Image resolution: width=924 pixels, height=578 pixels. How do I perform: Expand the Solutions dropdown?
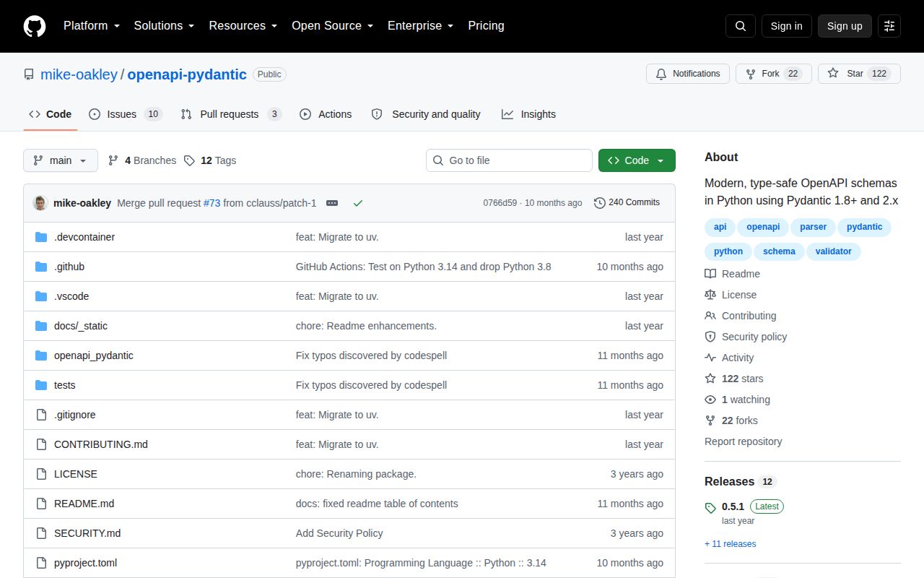(x=164, y=26)
